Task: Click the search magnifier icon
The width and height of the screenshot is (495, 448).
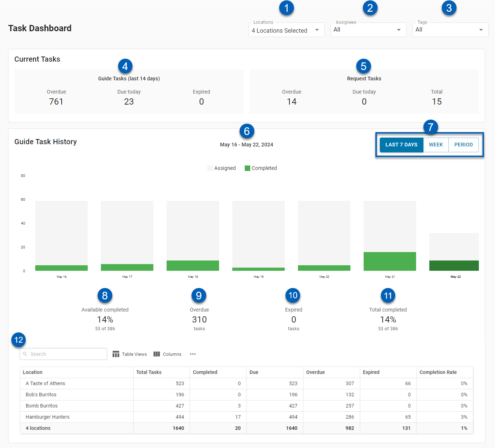Action: click(x=25, y=354)
